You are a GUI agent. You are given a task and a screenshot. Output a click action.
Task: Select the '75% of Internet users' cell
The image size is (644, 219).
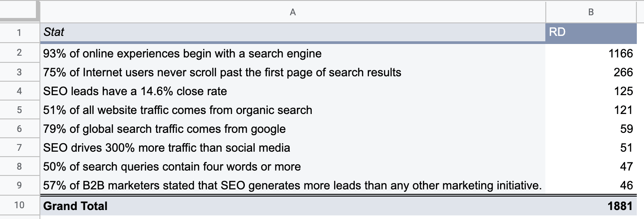pyautogui.click(x=222, y=73)
